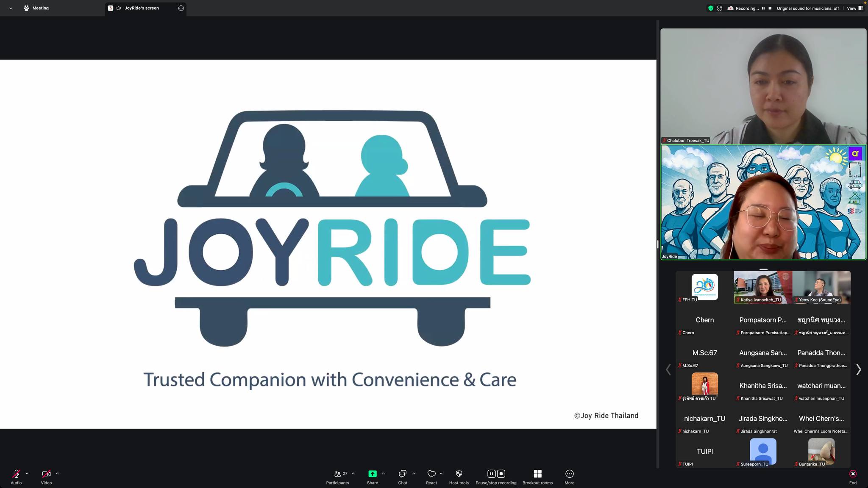The image size is (868, 488).
Task: End the meeting
Action: click(x=853, y=477)
